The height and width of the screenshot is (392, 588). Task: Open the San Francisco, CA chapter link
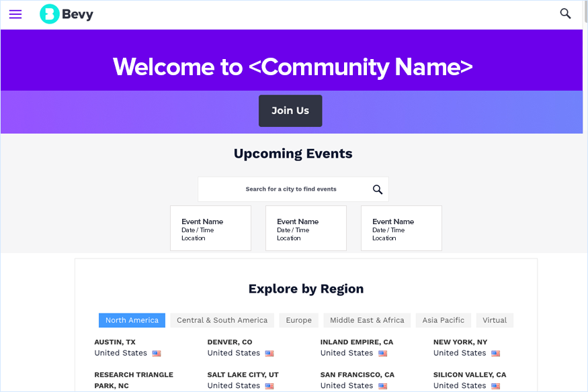tap(357, 375)
